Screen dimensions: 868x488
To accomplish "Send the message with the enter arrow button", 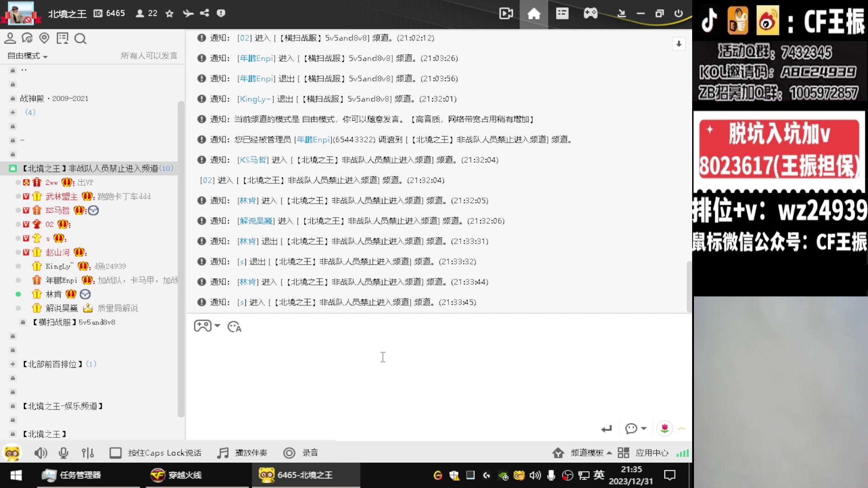I will click(x=606, y=428).
